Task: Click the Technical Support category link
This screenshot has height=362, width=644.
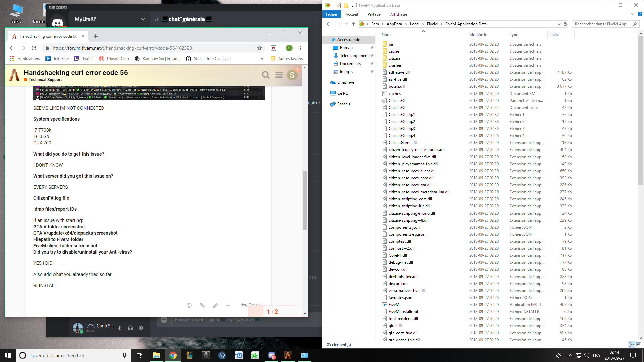Action: pyautogui.click(x=45, y=80)
